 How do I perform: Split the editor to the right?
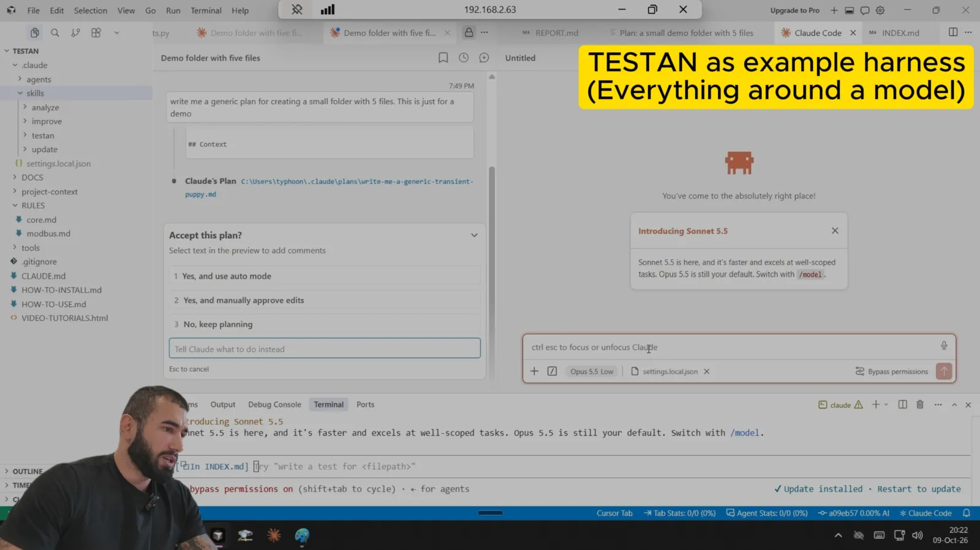[x=953, y=32]
